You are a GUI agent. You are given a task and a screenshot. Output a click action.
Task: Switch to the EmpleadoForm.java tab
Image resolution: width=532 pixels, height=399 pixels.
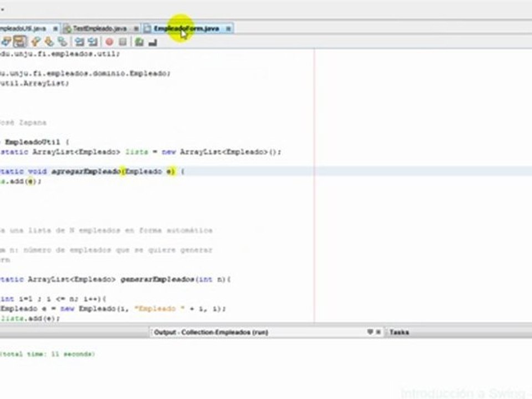186,28
